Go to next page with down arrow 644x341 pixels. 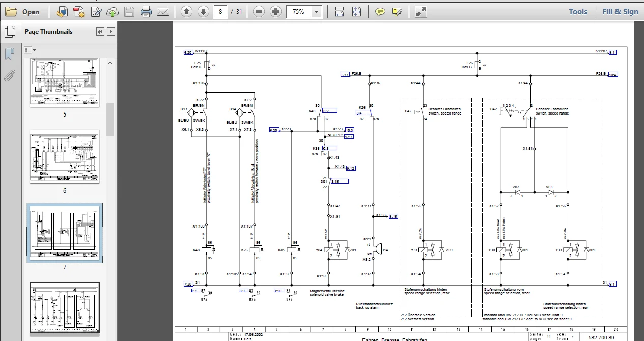[203, 11]
